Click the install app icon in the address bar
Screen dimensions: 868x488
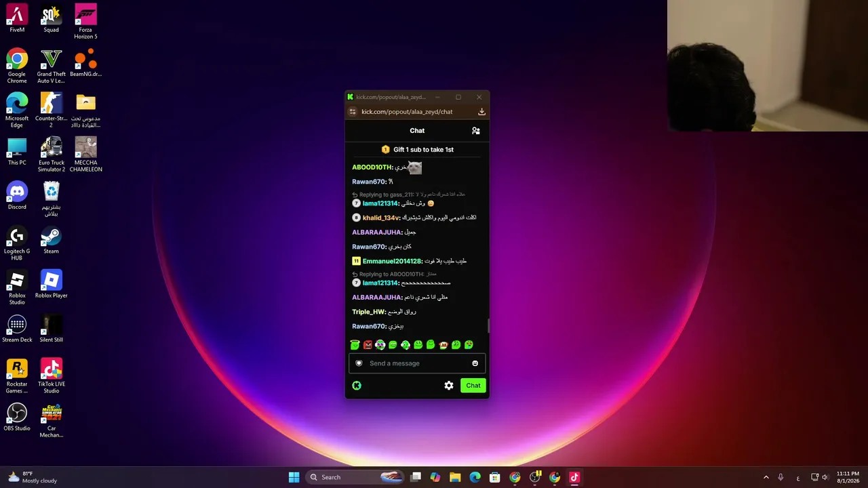[481, 112]
